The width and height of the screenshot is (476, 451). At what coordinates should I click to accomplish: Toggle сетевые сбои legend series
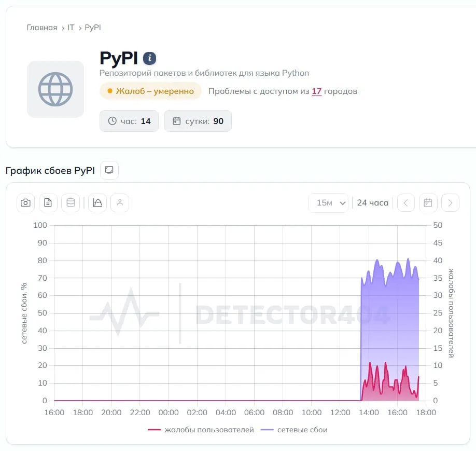click(294, 430)
